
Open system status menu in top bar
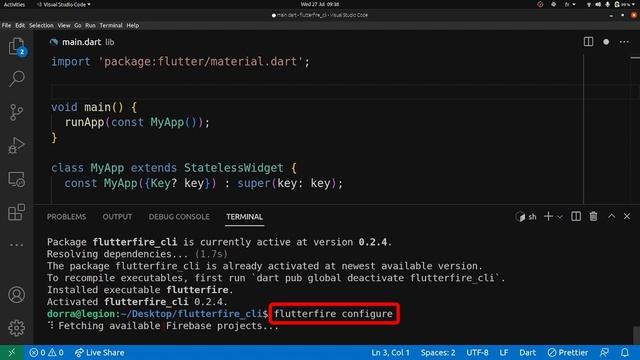click(x=611, y=4)
